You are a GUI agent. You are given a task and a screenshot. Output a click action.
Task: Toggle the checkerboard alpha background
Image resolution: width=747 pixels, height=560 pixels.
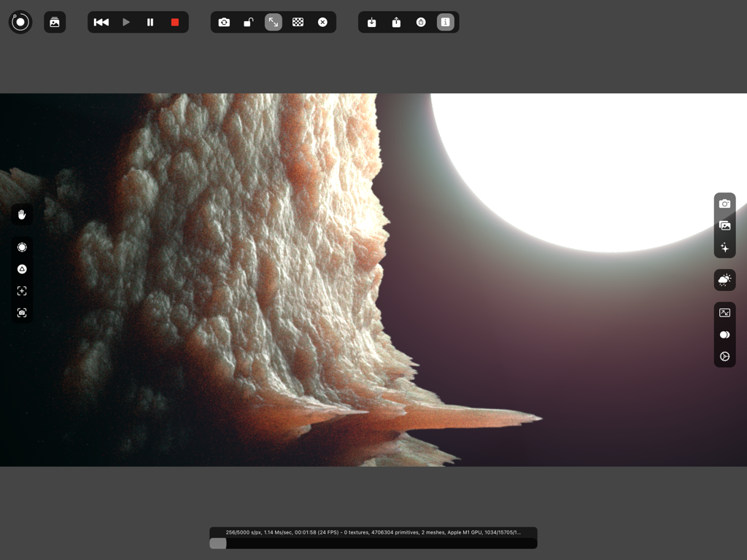pyautogui.click(x=298, y=22)
